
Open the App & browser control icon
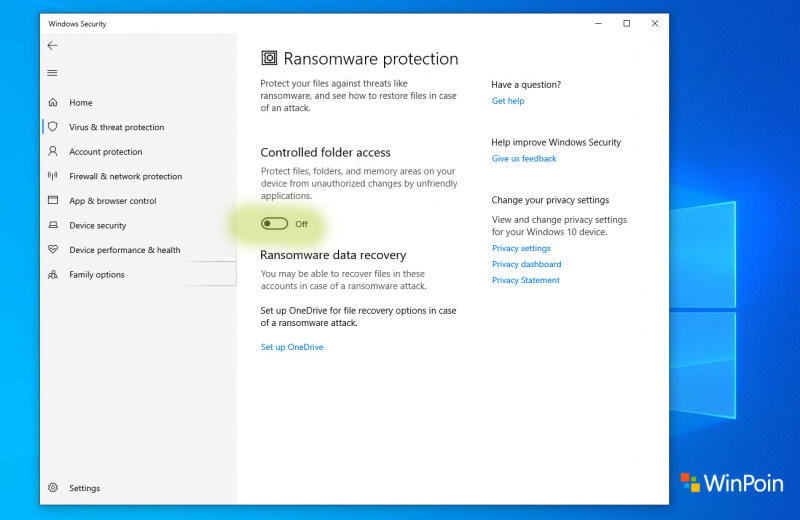click(52, 201)
